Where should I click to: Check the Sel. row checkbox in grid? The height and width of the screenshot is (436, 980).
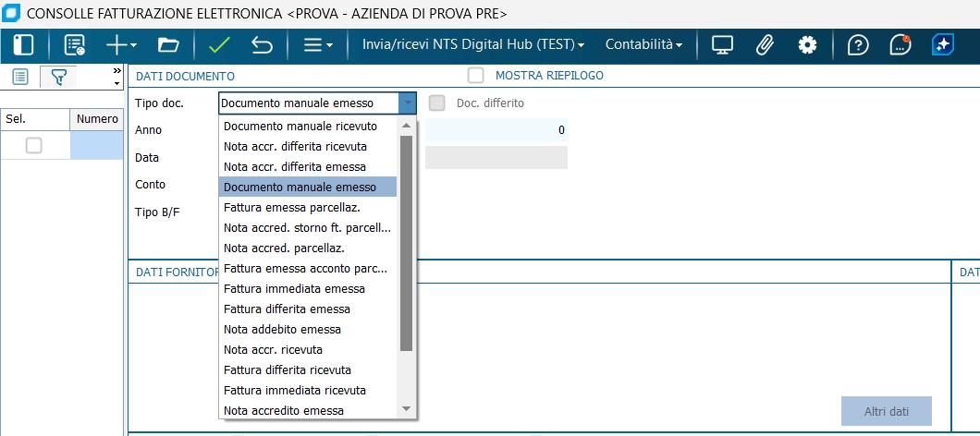pos(34,145)
